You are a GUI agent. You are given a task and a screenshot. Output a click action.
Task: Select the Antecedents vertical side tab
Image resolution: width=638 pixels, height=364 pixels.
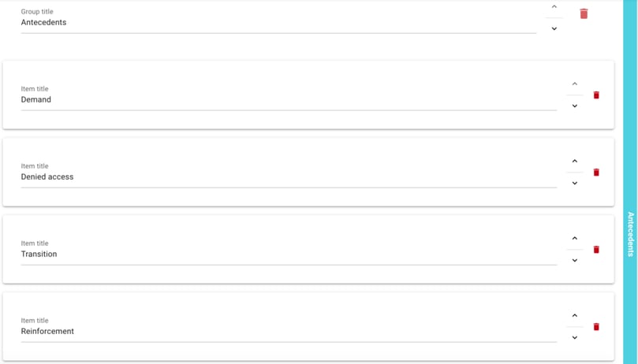point(630,233)
